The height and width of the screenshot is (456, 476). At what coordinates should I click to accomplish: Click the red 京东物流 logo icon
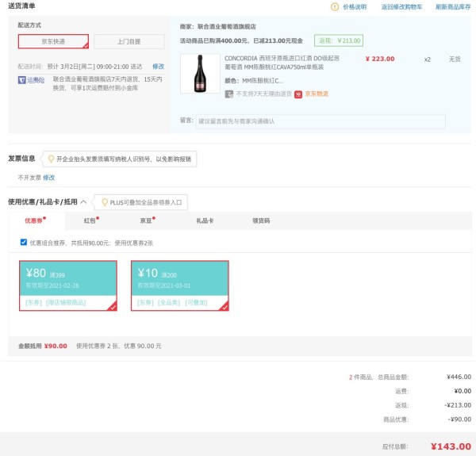point(298,94)
